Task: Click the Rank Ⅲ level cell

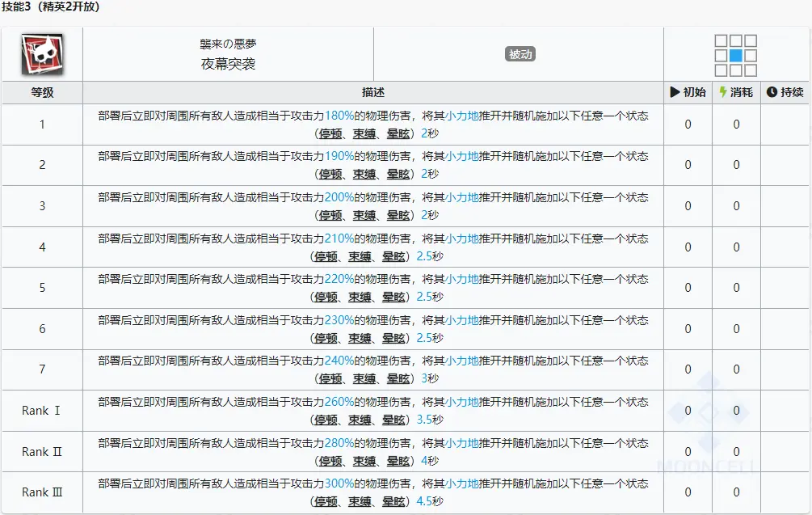Action: [41, 492]
